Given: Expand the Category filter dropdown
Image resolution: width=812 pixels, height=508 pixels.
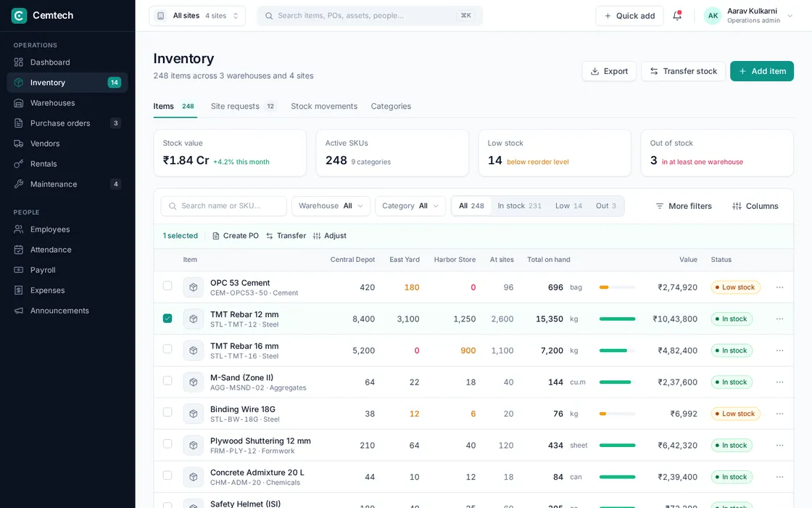Looking at the screenshot, I should [x=410, y=206].
